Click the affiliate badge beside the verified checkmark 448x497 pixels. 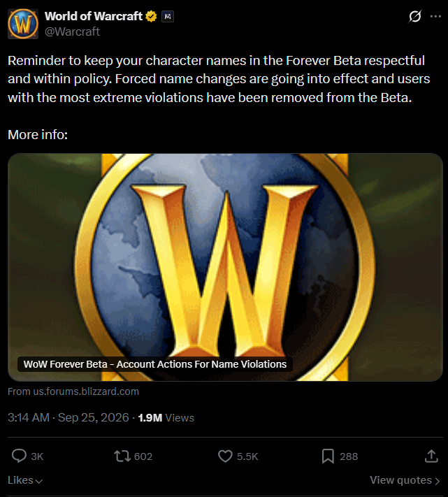coord(168,17)
